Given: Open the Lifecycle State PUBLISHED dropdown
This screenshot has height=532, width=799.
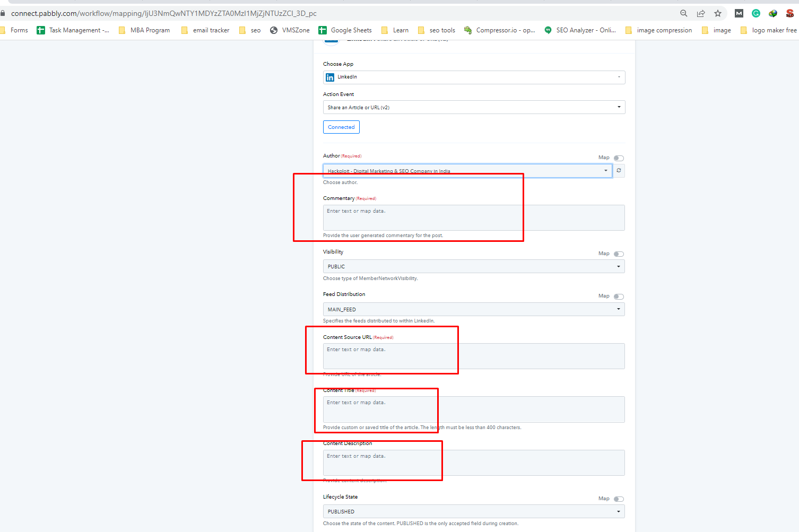Looking at the screenshot, I should click(x=474, y=511).
